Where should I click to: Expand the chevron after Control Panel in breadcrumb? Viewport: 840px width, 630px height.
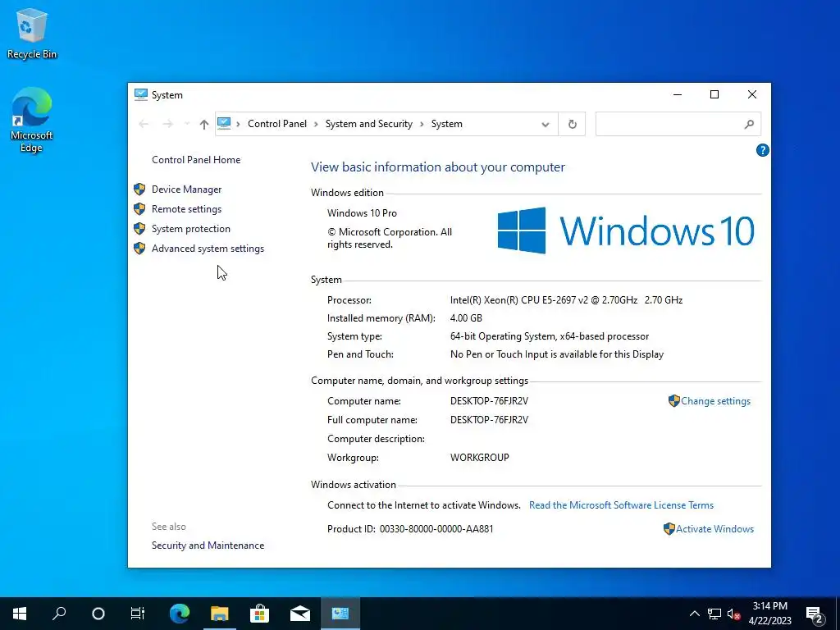[x=316, y=125]
